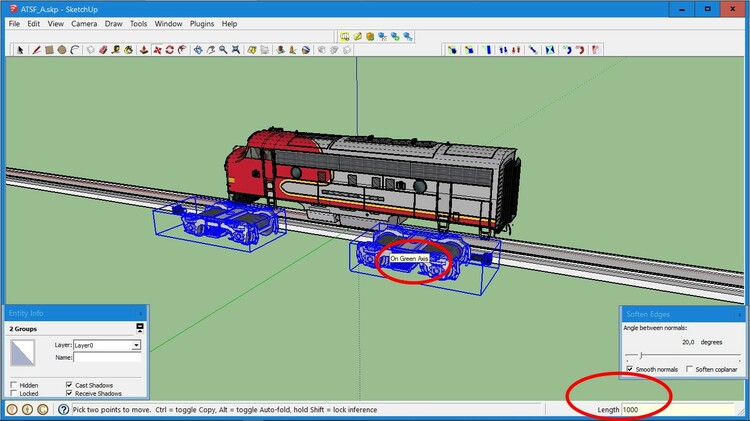Pick the Line pencil tool
Screen dimensions: 750x421
(34, 48)
